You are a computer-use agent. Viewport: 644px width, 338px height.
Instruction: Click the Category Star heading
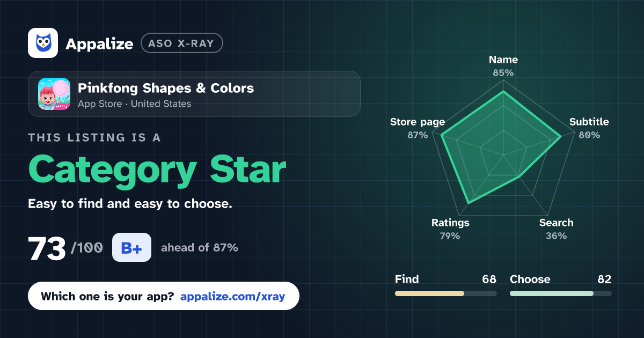[157, 170]
